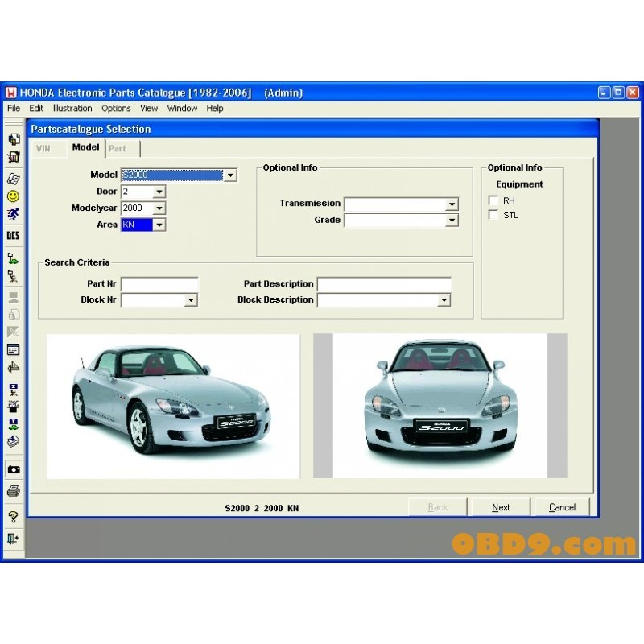
Task: Click the download stack icon in sidebar
Action: [13, 441]
